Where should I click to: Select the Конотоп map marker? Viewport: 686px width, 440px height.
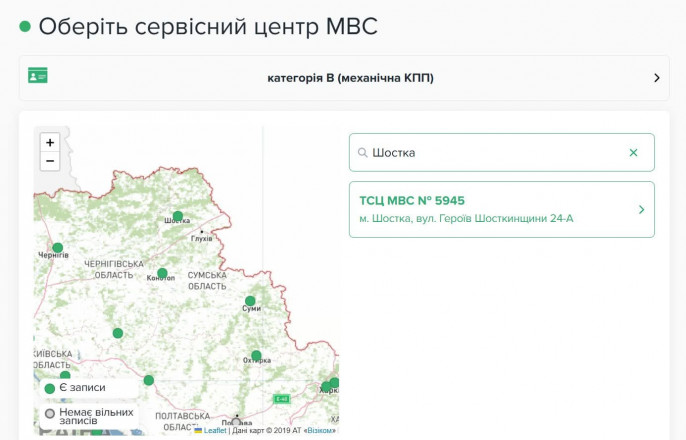coord(162,273)
